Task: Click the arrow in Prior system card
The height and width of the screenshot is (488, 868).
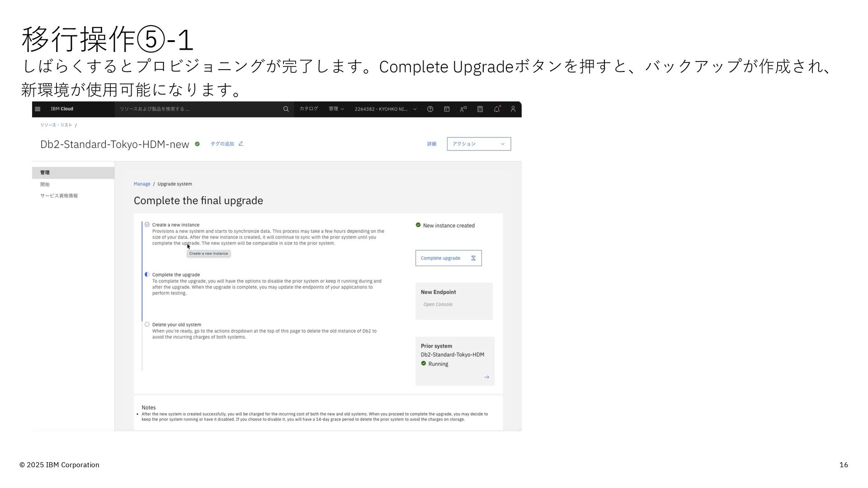Action: click(x=486, y=377)
